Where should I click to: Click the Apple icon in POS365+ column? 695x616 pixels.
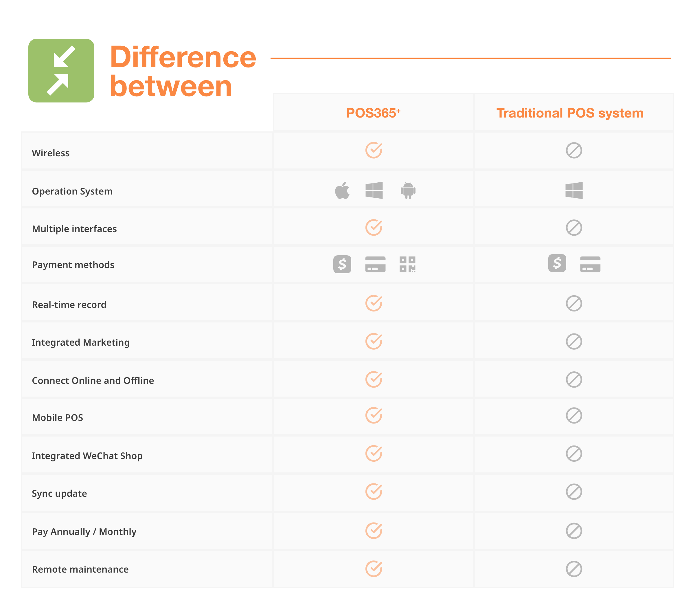(342, 190)
